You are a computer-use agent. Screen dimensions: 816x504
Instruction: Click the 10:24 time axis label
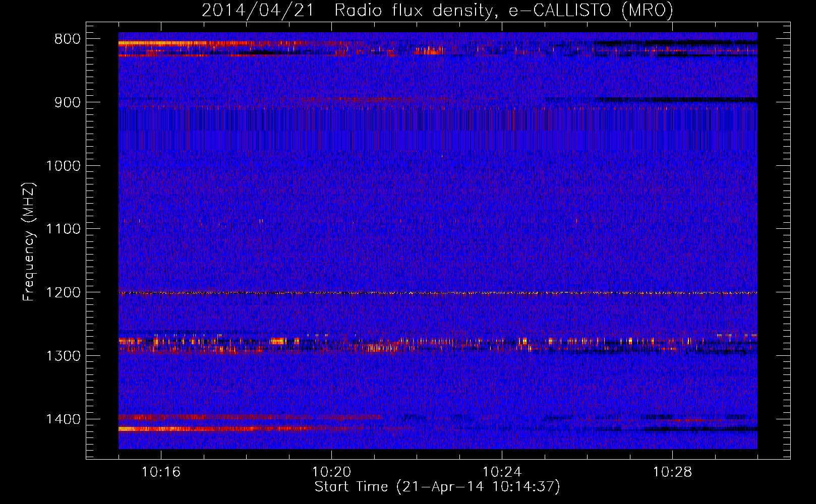tap(502, 472)
